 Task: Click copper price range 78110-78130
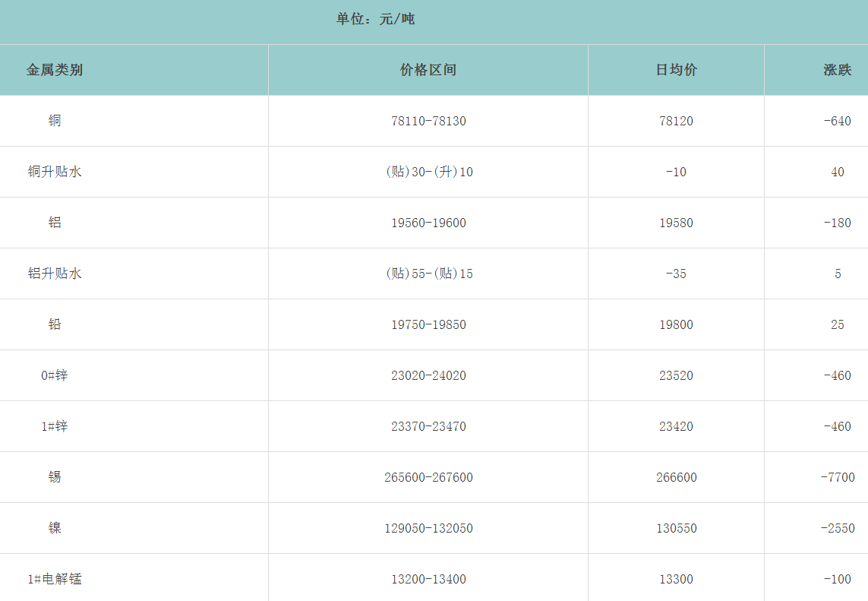[428, 121]
